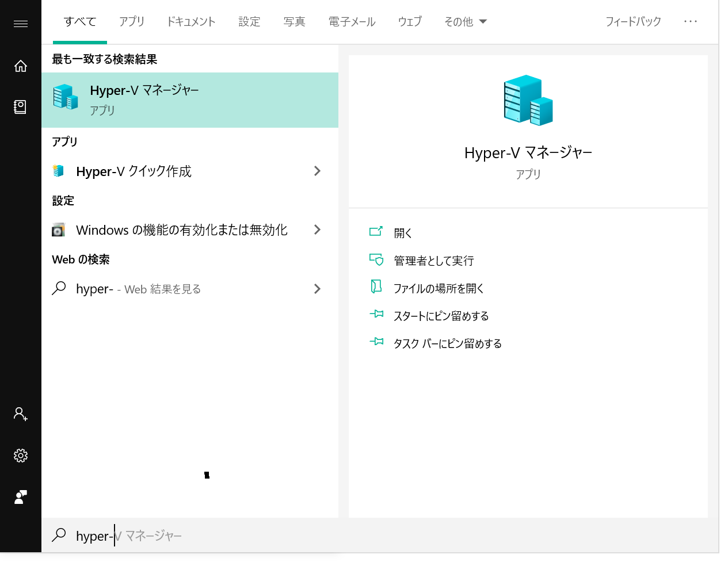The width and height of the screenshot is (728, 562).
Task: Click the pin icon for タスク バーにピン留めする
Action: pos(376,342)
